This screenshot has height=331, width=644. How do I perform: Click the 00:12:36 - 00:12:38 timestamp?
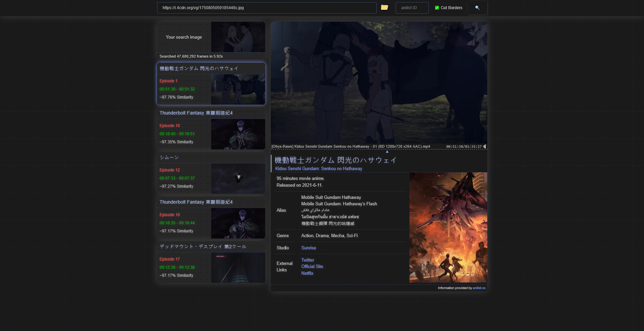pos(177,267)
